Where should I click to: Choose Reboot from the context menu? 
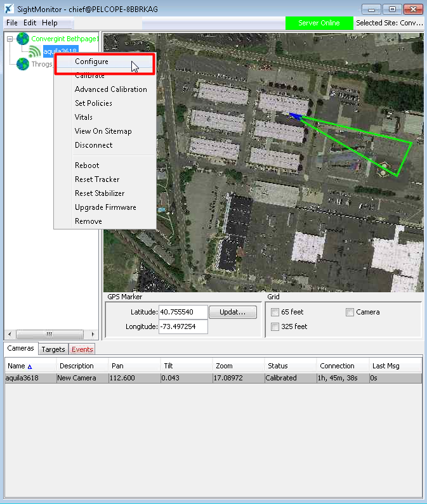[105, 165]
